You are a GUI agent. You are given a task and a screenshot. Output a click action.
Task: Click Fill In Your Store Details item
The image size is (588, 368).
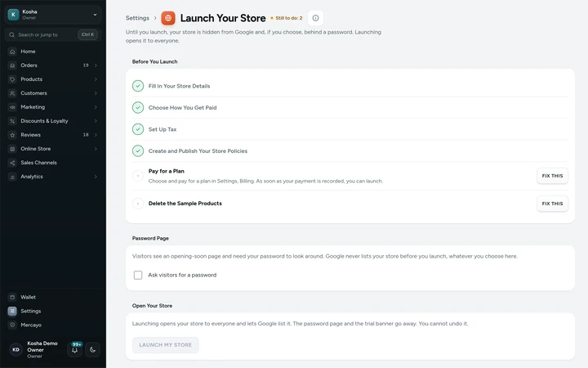[179, 86]
